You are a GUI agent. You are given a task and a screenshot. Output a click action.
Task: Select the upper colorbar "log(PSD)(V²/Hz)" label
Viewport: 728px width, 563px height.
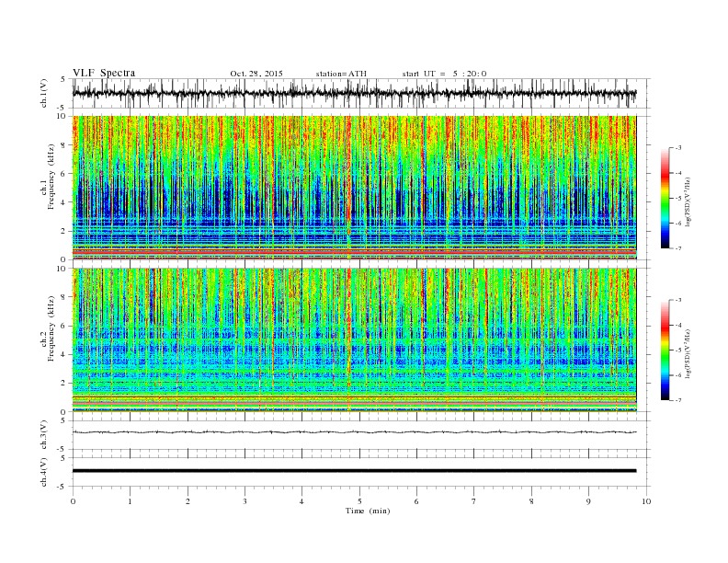[688, 201]
